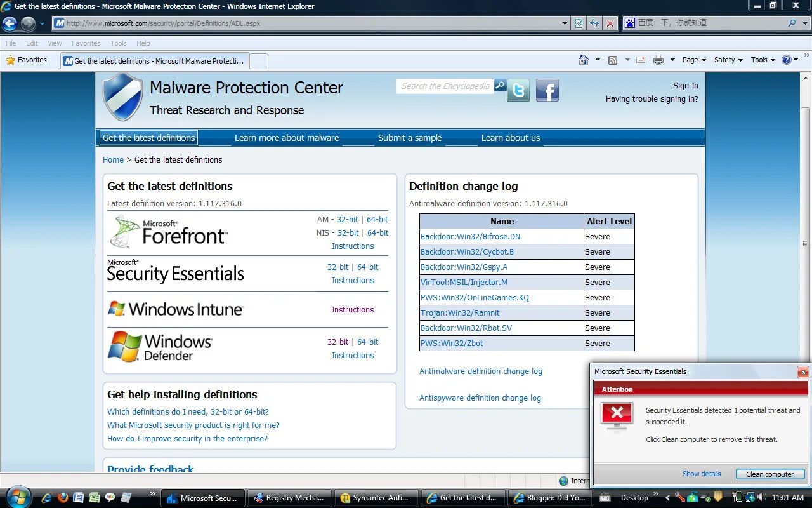
Task: Open Trojan:Win32/Ramnit entry
Action: [x=460, y=313]
